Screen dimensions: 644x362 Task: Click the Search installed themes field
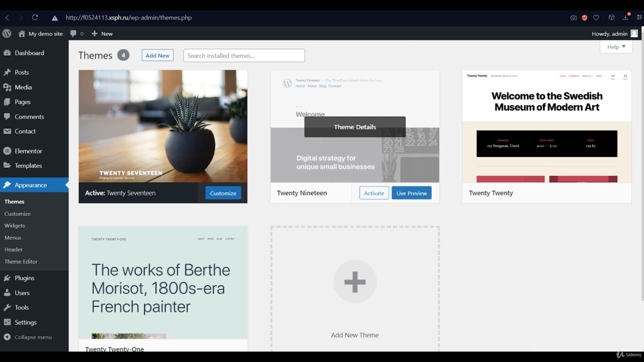click(x=244, y=55)
